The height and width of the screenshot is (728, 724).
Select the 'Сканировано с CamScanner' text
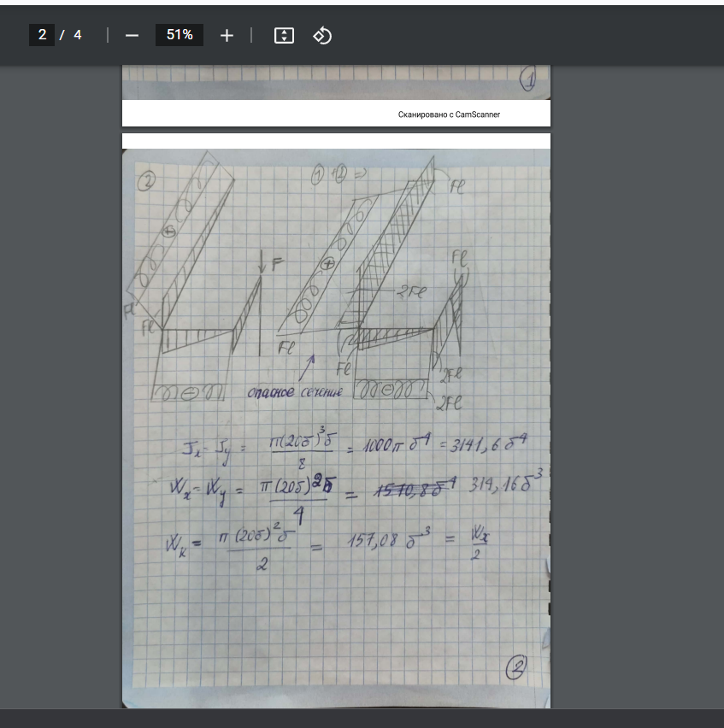pos(449,114)
